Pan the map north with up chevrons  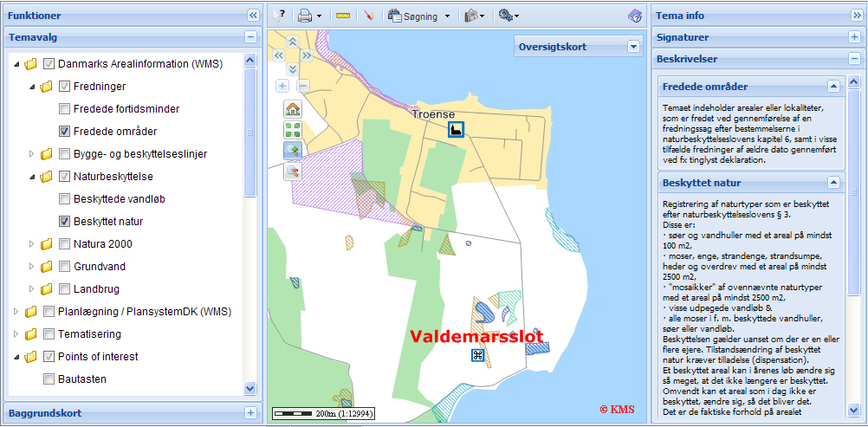click(x=292, y=42)
